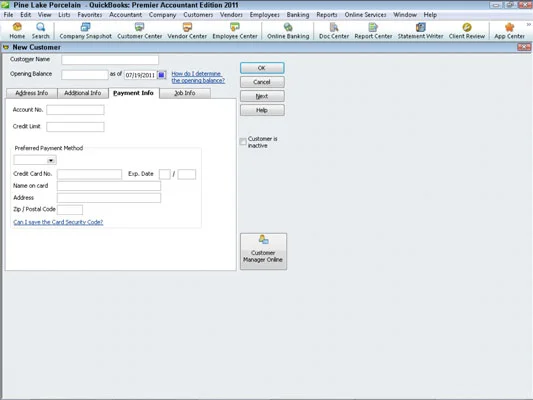
Task: Open the date calendar picker icon
Action: point(162,75)
